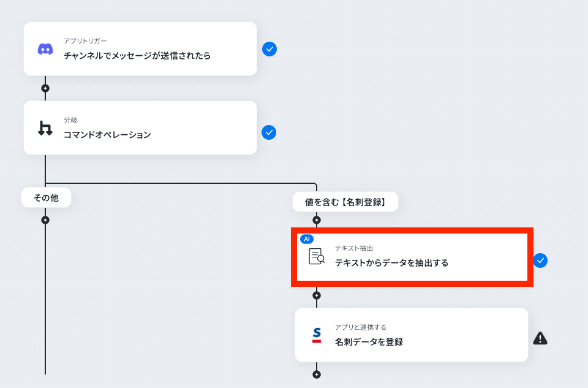Screen dimensions: 588x388
Task: Add step below the 名刺データを登録 card
Action: (x=317, y=374)
